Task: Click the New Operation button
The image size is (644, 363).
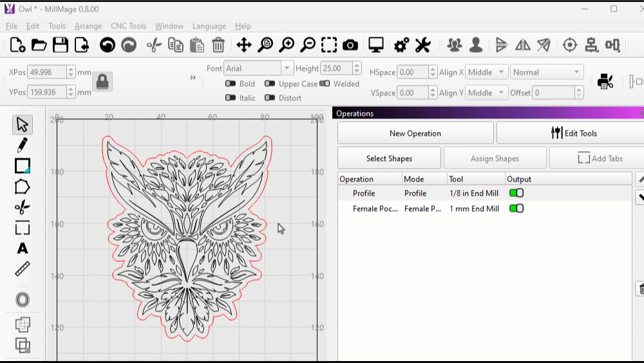Action: 415,133
